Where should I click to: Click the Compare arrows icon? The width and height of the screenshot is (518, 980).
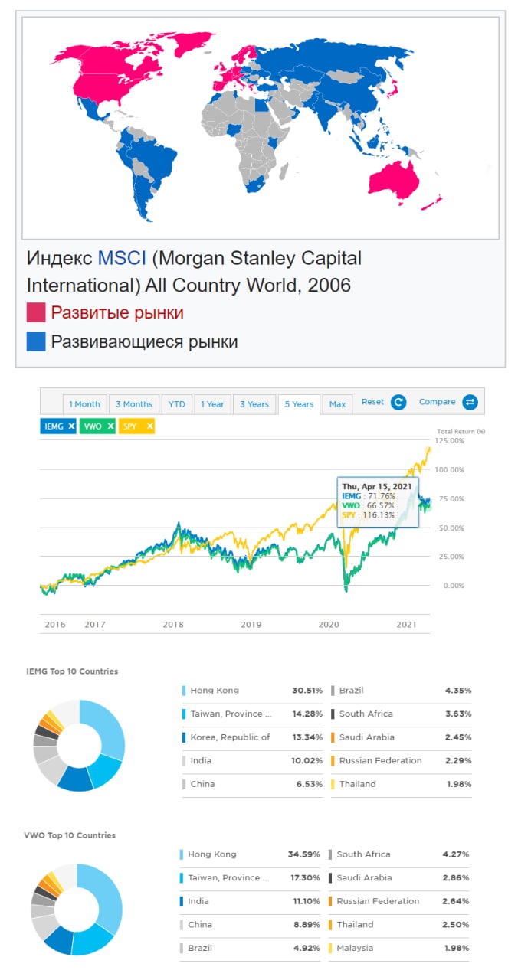(x=470, y=403)
